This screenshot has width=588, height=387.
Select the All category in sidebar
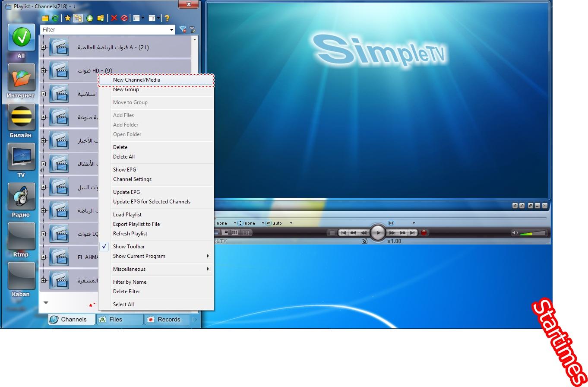point(21,41)
